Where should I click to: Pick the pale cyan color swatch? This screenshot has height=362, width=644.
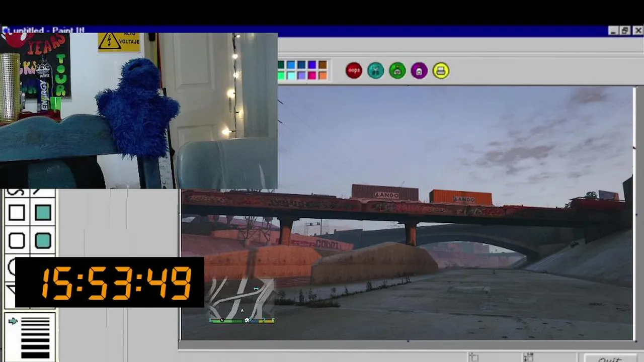291,75
